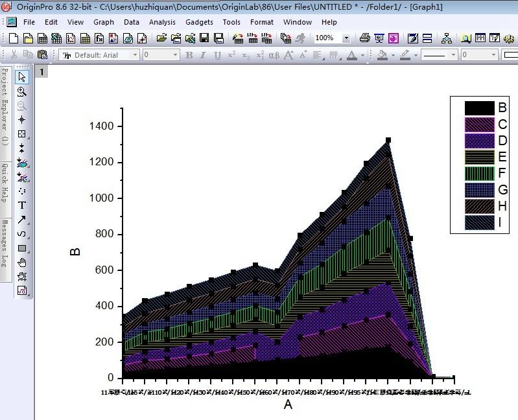Viewport: 518px width, 420px height.
Task: Click the Import Wizard icon
Action: 238,38
